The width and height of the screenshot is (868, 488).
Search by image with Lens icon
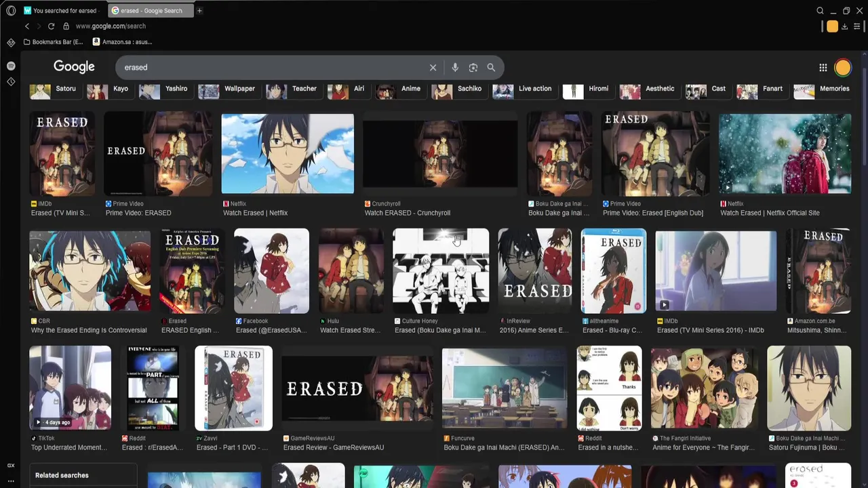pos(473,67)
